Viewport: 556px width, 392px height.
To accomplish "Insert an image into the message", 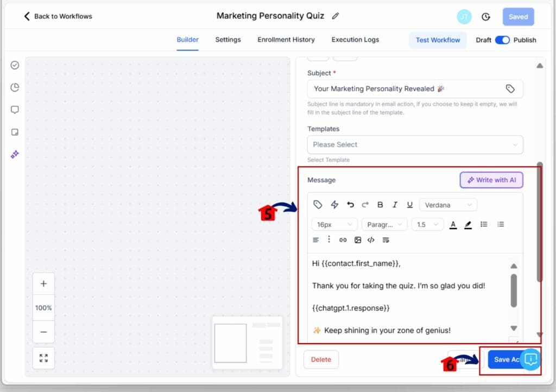I will point(357,239).
